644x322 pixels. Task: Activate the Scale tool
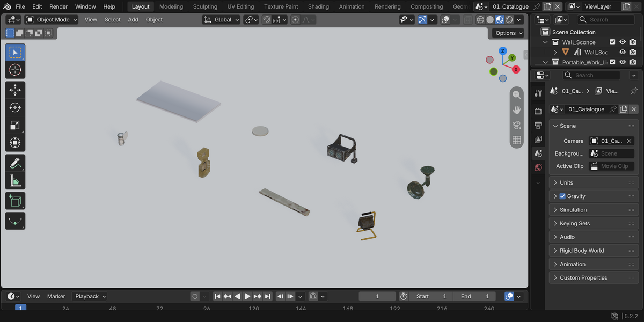pyautogui.click(x=15, y=126)
